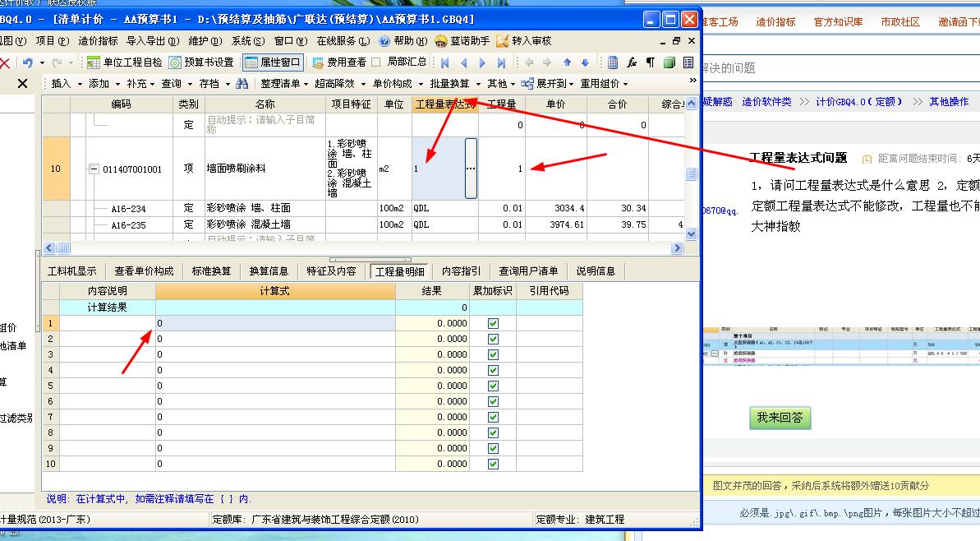Click the blue move-down arrow icon
980x541 pixels.
point(585,62)
